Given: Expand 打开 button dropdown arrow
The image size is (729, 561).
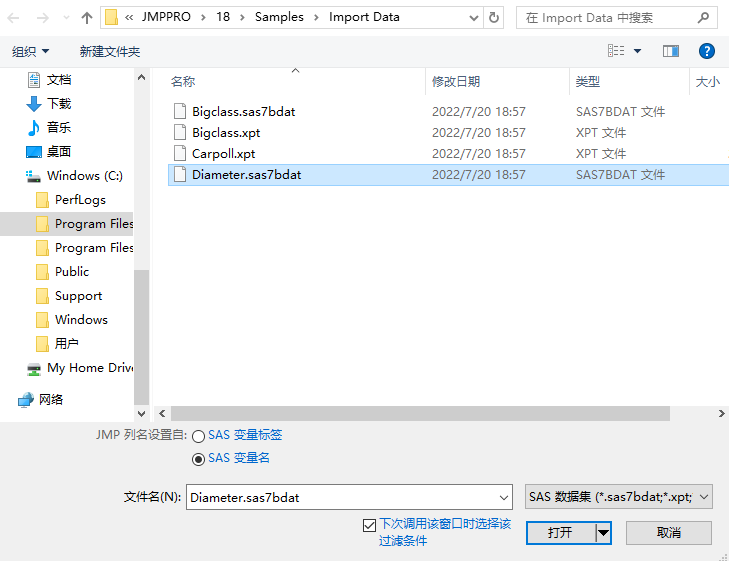Looking at the screenshot, I should pyautogui.click(x=603, y=533).
